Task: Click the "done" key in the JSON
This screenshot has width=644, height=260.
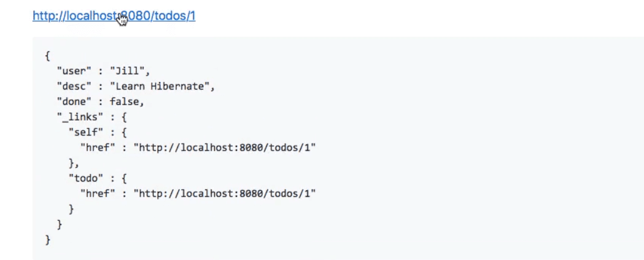Action: [x=74, y=102]
